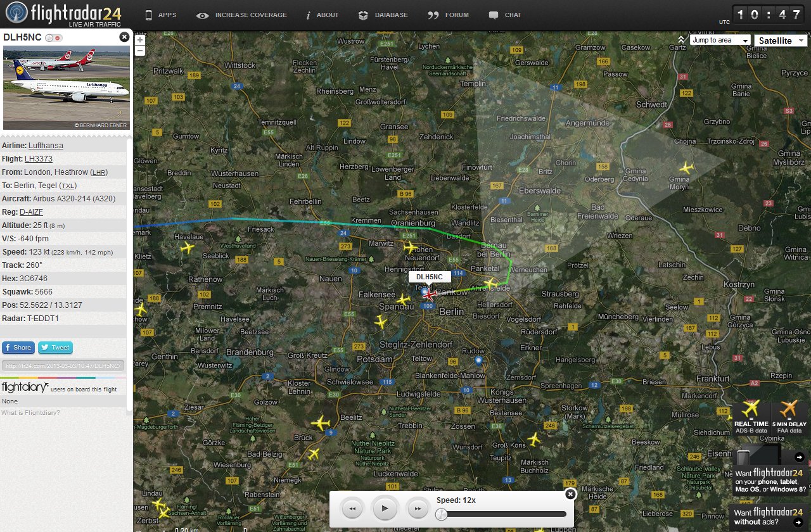The height and width of the screenshot is (532, 811).
Task: Select the red DLH5NC aircraft over Berlin
Action: click(429, 294)
